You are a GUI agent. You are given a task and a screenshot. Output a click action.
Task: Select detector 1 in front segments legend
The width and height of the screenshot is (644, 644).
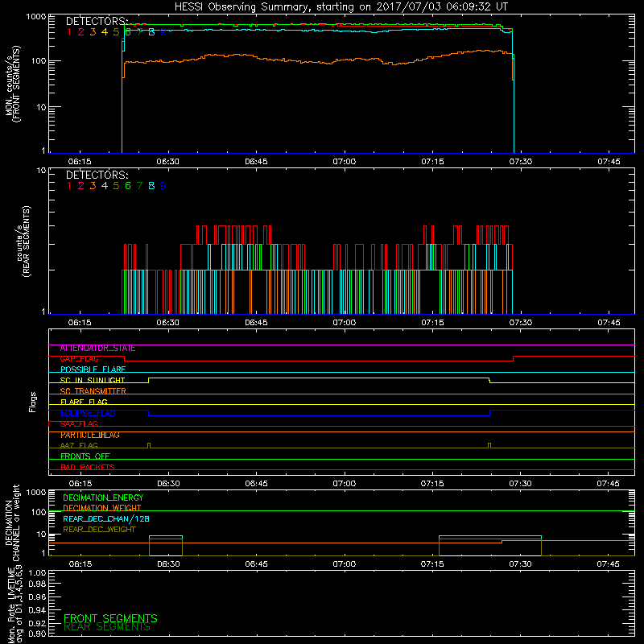(69, 32)
